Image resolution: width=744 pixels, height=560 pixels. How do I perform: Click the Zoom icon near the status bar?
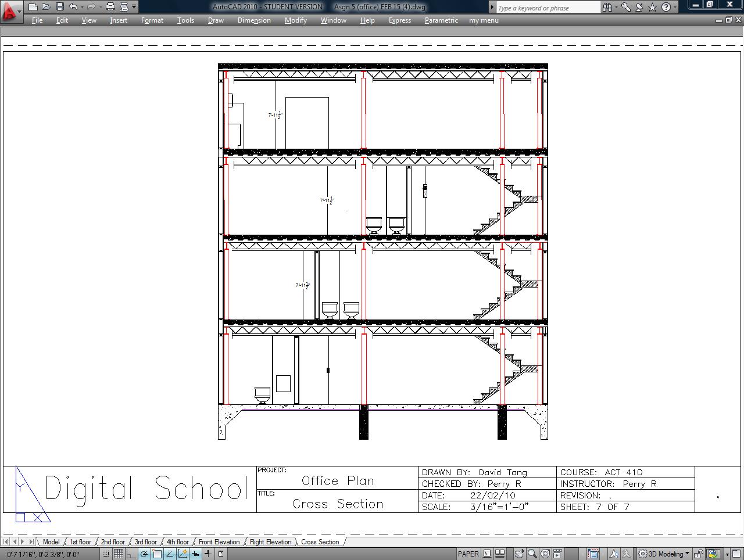tap(532, 553)
